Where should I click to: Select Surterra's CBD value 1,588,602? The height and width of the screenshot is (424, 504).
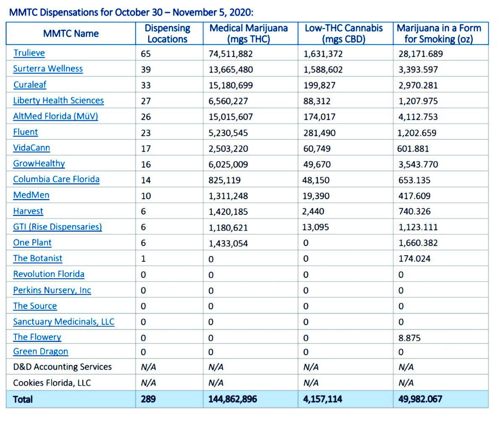click(x=323, y=70)
